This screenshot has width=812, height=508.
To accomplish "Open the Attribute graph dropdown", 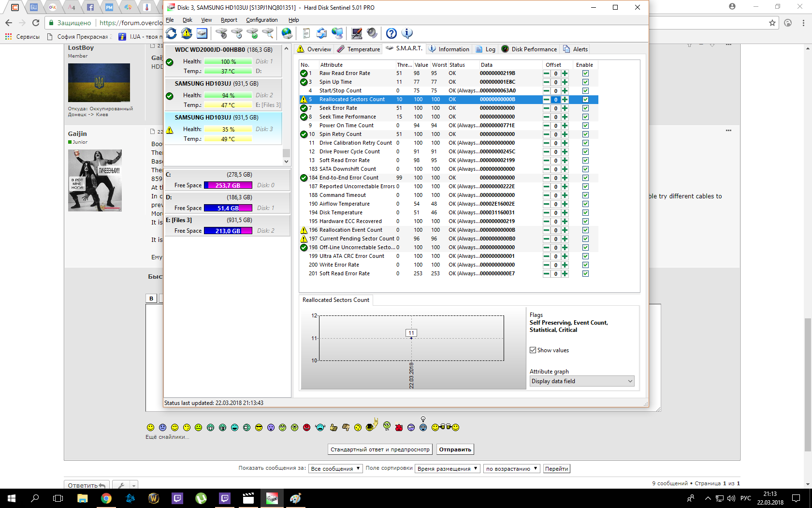I will [x=582, y=381].
